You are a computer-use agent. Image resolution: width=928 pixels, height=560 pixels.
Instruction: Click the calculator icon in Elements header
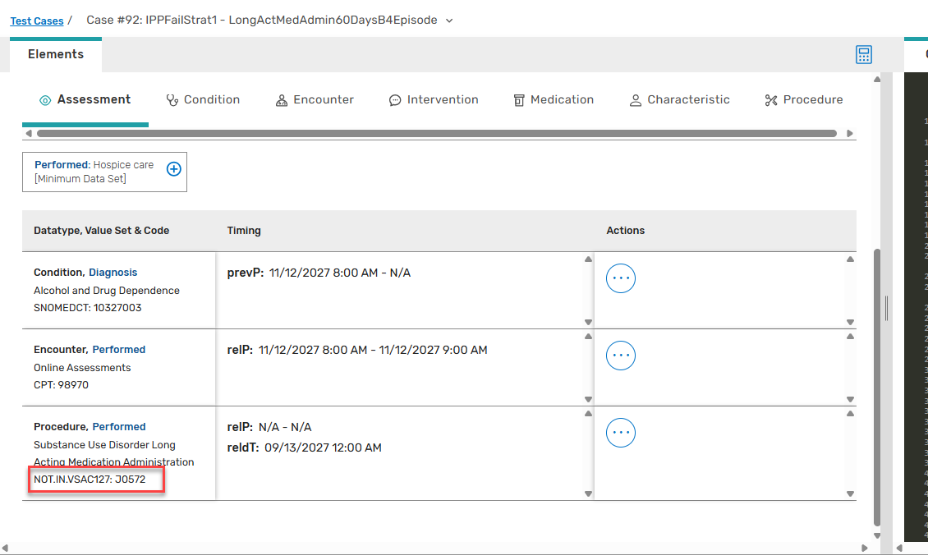click(x=863, y=55)
